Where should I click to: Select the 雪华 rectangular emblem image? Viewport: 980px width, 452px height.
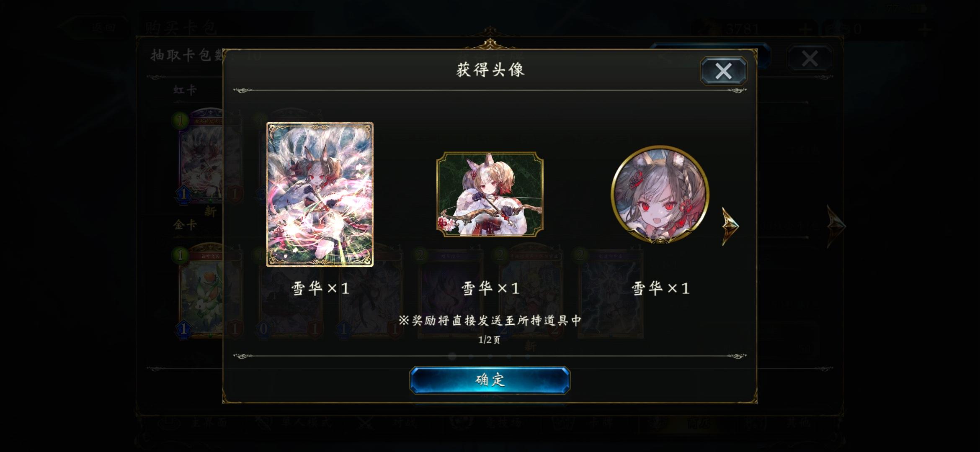tap(490, 194)
